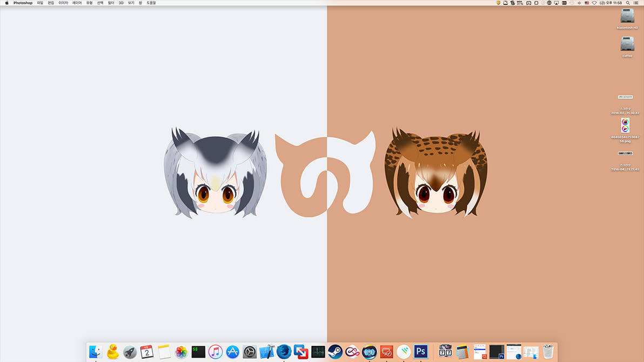The image size is (644, 362).
Task: Open Finder from the Dock
Action: [x=96, y=352]
